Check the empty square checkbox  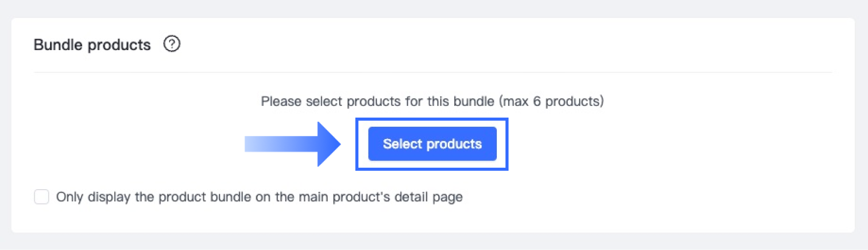[41, 197]
